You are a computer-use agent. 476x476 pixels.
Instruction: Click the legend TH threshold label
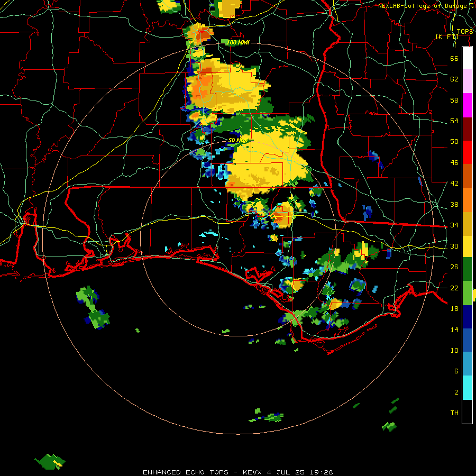click(454, 413)
